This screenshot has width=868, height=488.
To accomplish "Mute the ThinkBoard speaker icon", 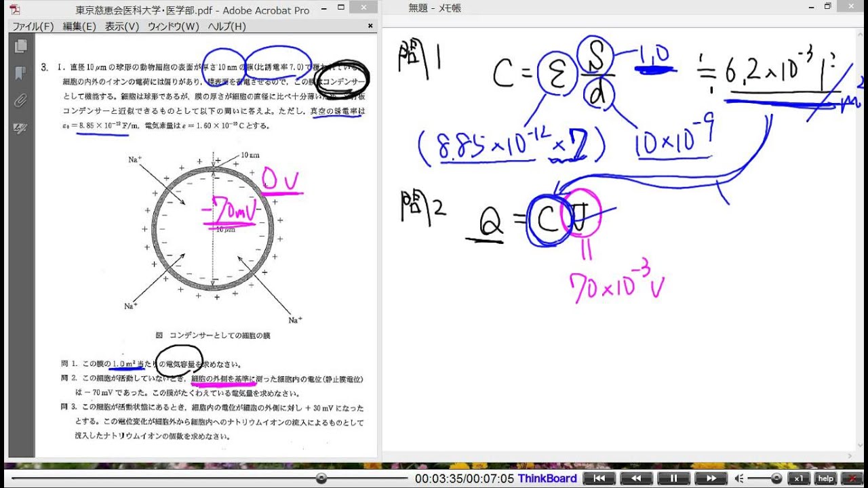I will click(739, 479).
